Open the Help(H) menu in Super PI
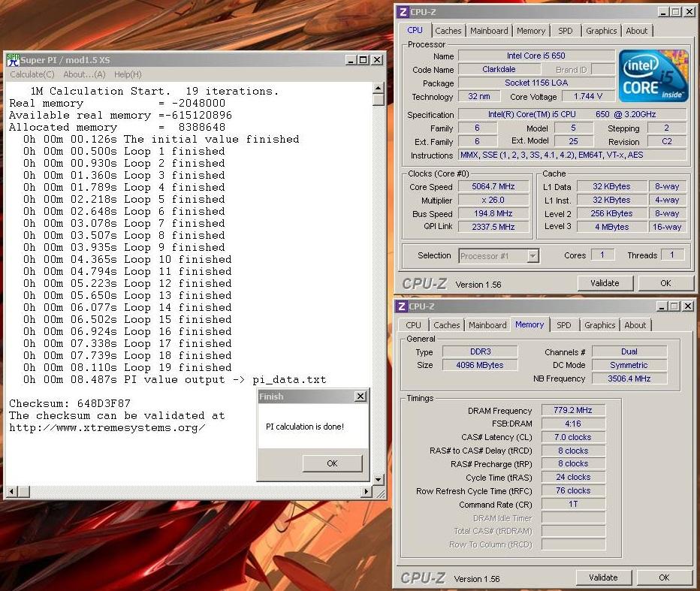 (128, 74)
